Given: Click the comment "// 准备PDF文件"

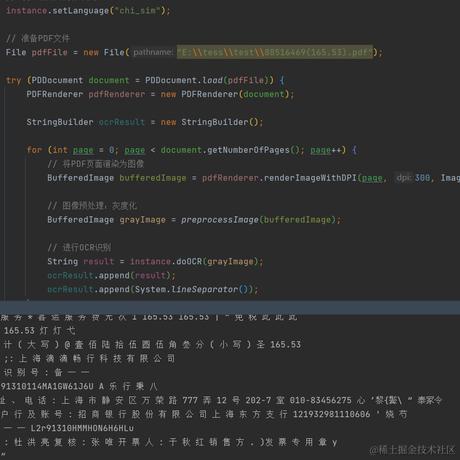Looking at the screenshot, I should 38,38.
